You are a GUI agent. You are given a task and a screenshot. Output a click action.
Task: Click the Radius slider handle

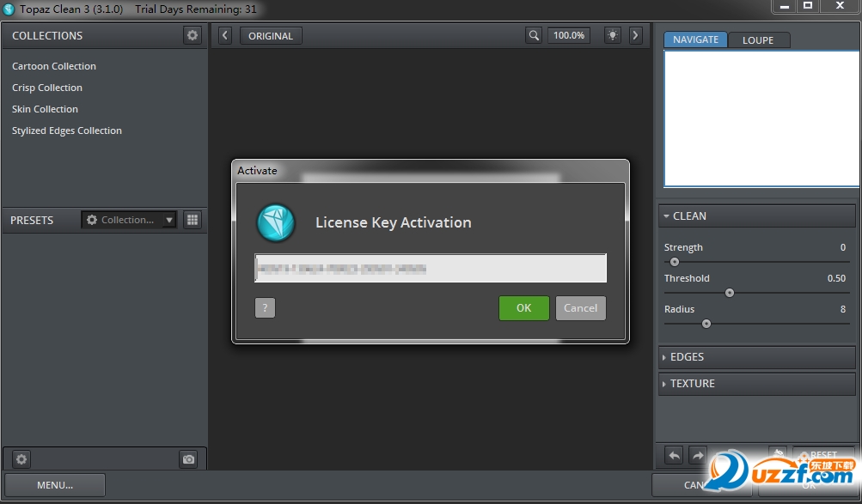[x=706, y=324]
